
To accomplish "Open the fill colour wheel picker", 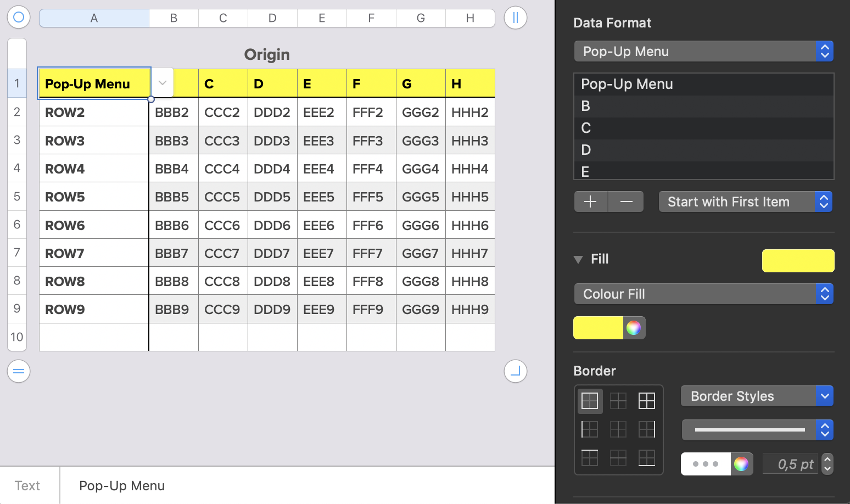I will (634, 328).
